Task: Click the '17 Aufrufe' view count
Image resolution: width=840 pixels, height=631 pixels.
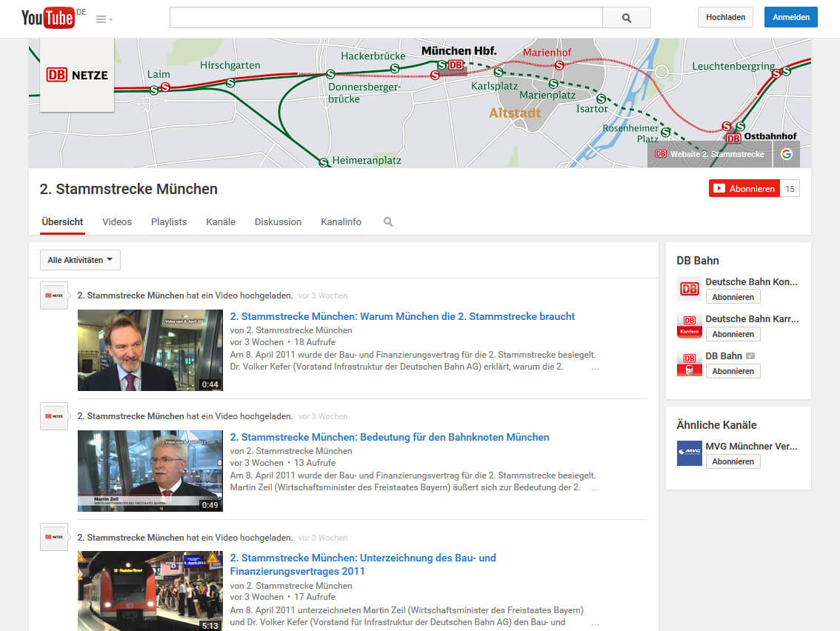Action: coord(315,597)
